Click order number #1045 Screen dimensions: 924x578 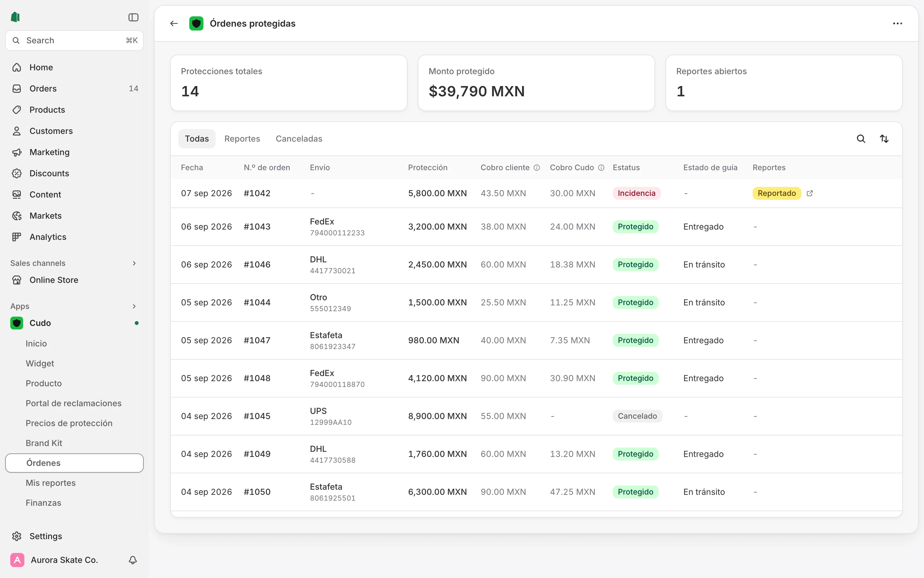point(257,416)
